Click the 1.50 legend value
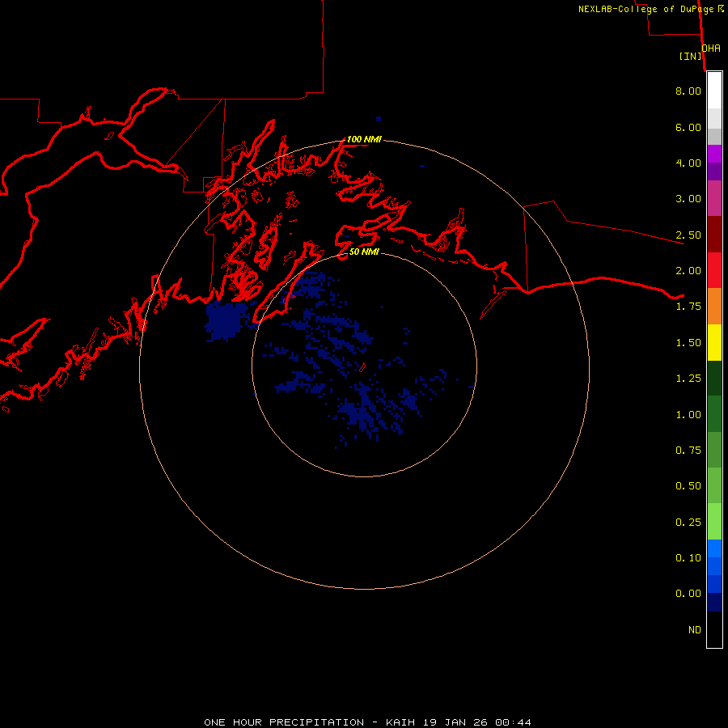 688,343
